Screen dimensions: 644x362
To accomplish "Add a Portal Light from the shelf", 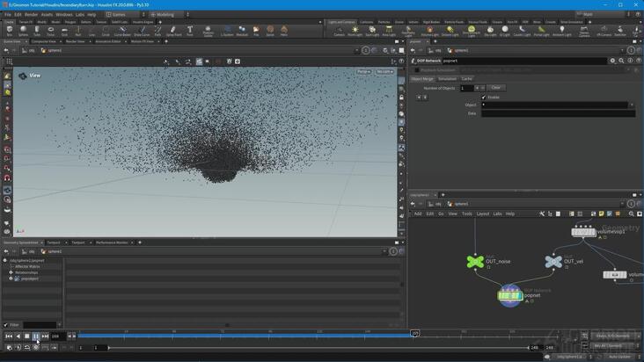I will coord(541,31).
